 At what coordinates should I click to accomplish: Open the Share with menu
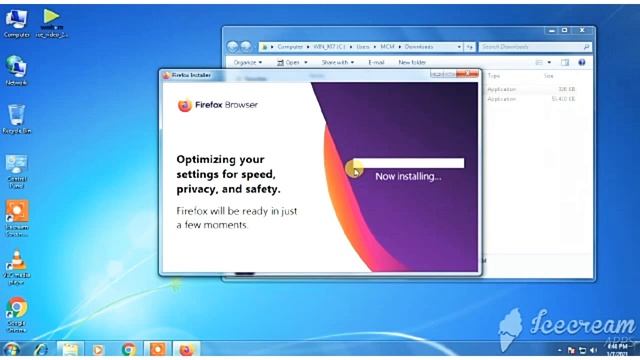point(338,62)
